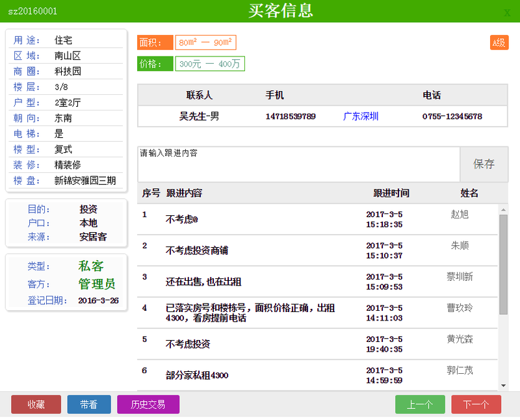Select contact name 吴先生-男
Image resolution: width=520 pixels, height=420 pixels.
tap(199, 116)
